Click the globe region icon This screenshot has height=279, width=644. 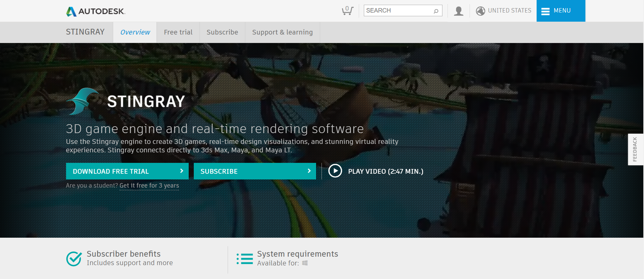(480, 11)
